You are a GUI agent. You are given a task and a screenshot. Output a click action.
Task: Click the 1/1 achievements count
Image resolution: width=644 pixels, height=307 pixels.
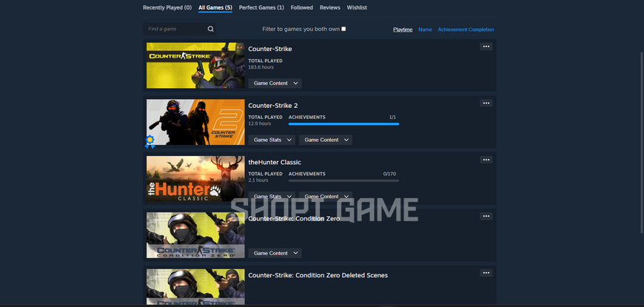(392, 118)
